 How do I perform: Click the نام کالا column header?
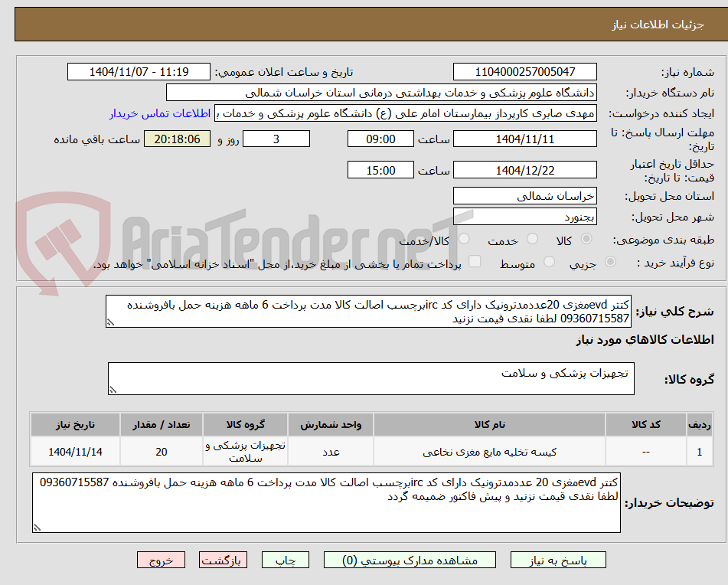click(x=489, y=424)
